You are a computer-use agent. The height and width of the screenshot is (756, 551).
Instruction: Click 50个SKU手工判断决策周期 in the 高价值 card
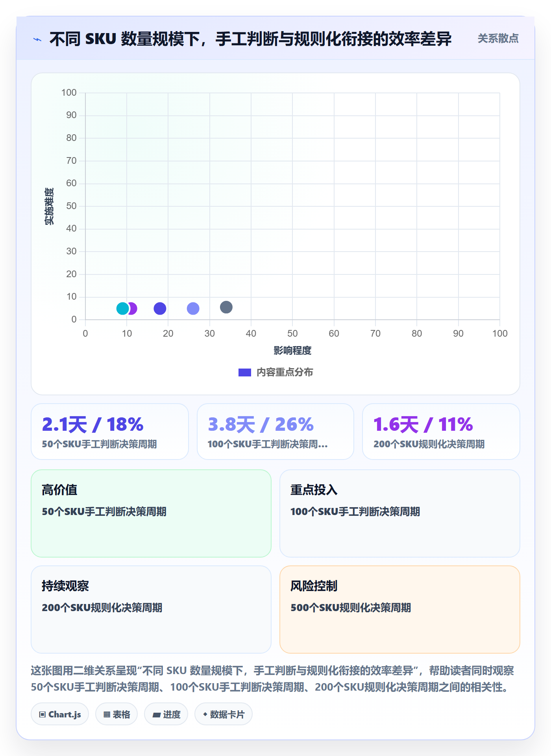[104, 511]
